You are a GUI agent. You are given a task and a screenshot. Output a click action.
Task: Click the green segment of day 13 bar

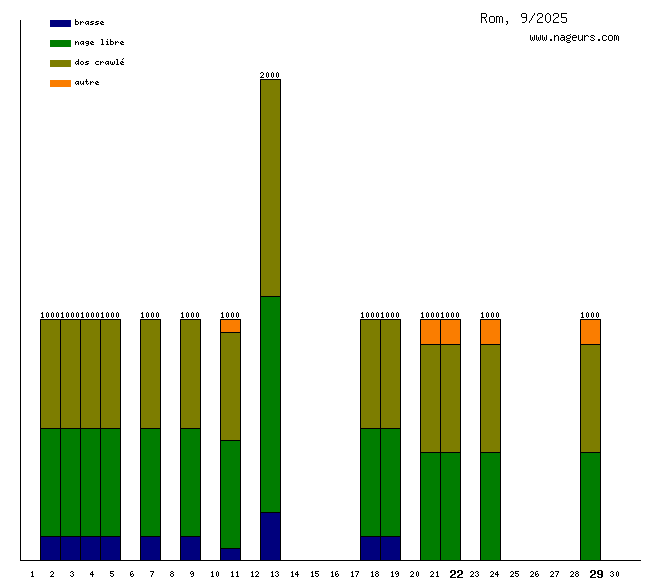click(x=270, y=404)
